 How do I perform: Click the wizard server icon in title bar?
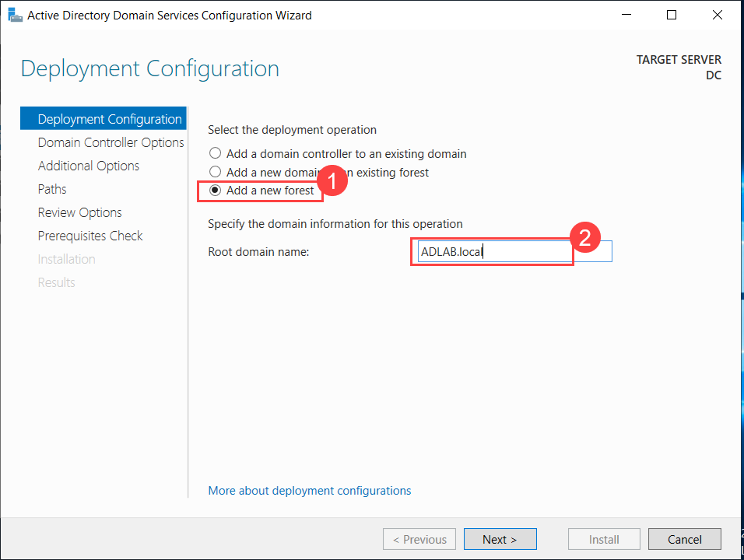point(16,16)
